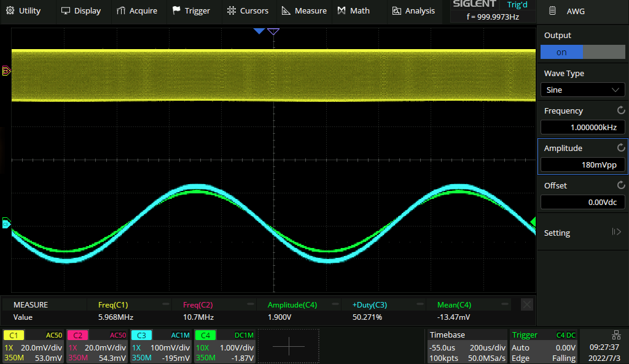Toggle the AWG Output on switch
Screen dimensions: 629x364
[582, 52]
